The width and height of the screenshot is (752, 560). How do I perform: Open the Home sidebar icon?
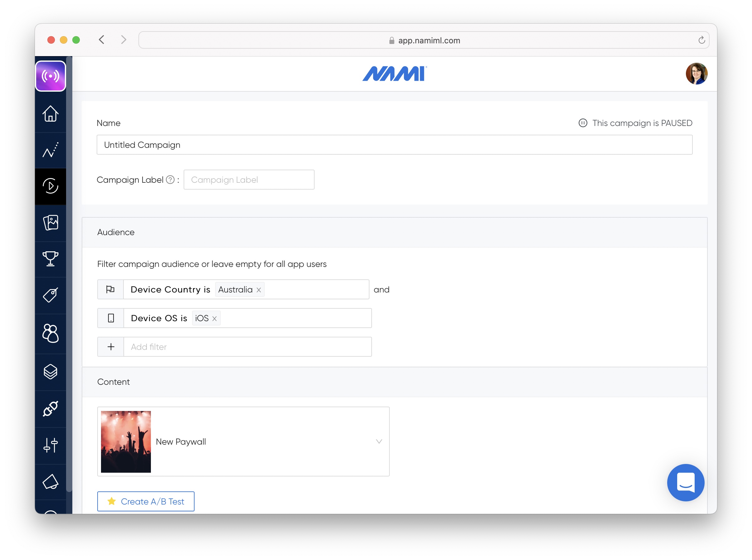[x=51, y=114]
